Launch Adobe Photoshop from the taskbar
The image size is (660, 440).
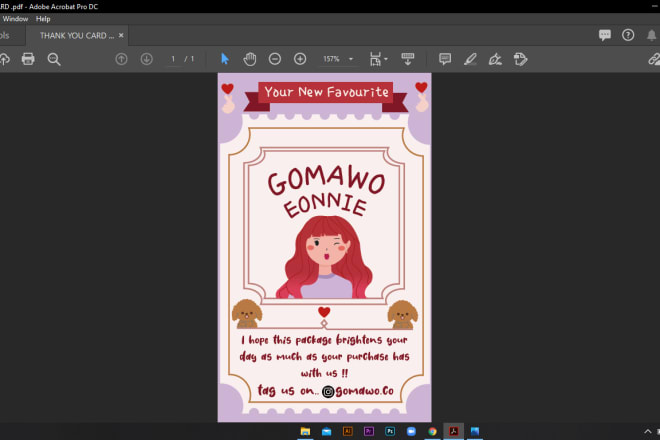(390, 431)
